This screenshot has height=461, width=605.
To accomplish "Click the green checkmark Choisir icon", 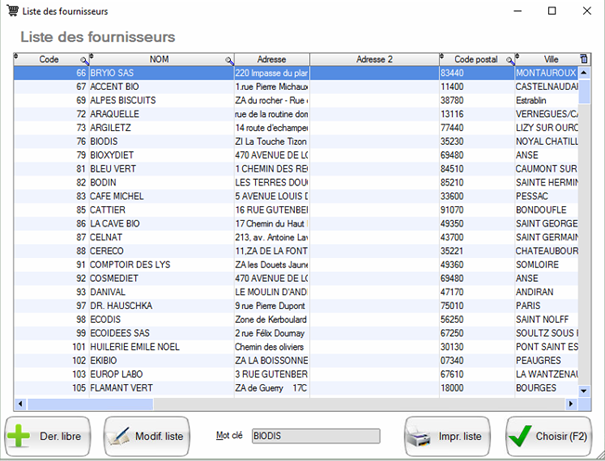I will [519, 437].
